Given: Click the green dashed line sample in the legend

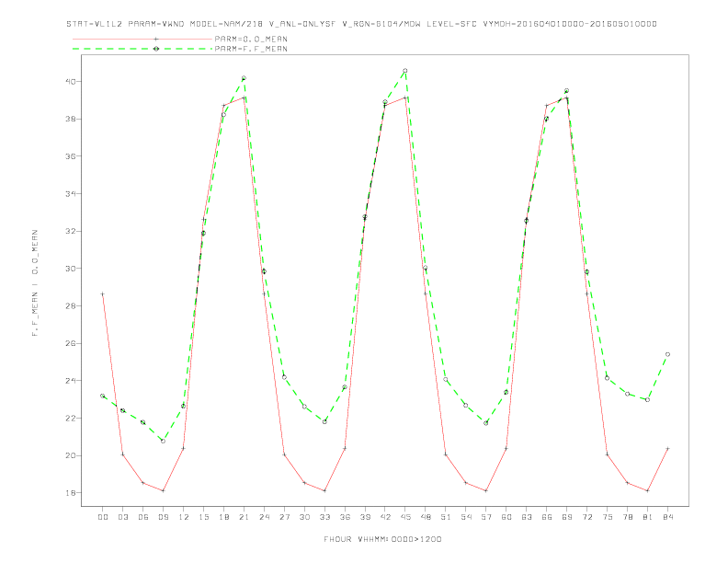Looking at the screenshot, I should click(142, 49).
